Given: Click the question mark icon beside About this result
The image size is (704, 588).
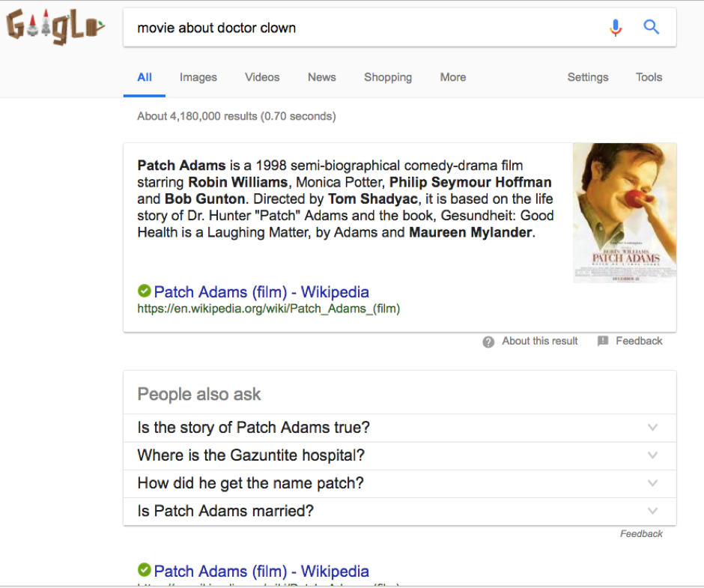Looking at the screenshot, I should coord(488,342).
